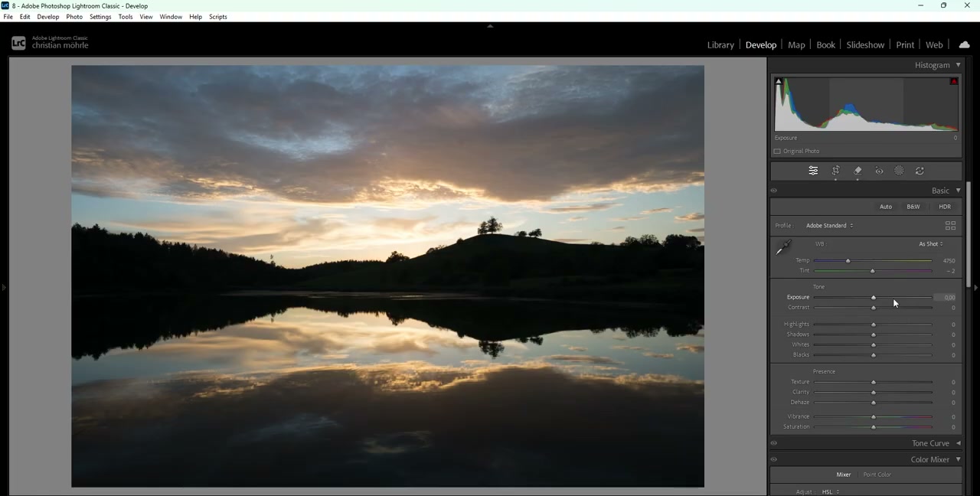Open the Scripts menu

[218, 17]
